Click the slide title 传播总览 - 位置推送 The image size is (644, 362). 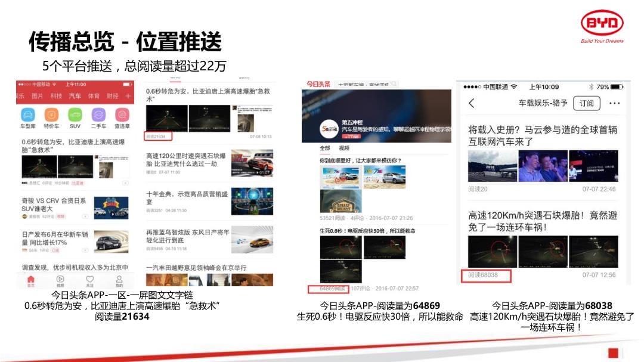tap(125, 42)
